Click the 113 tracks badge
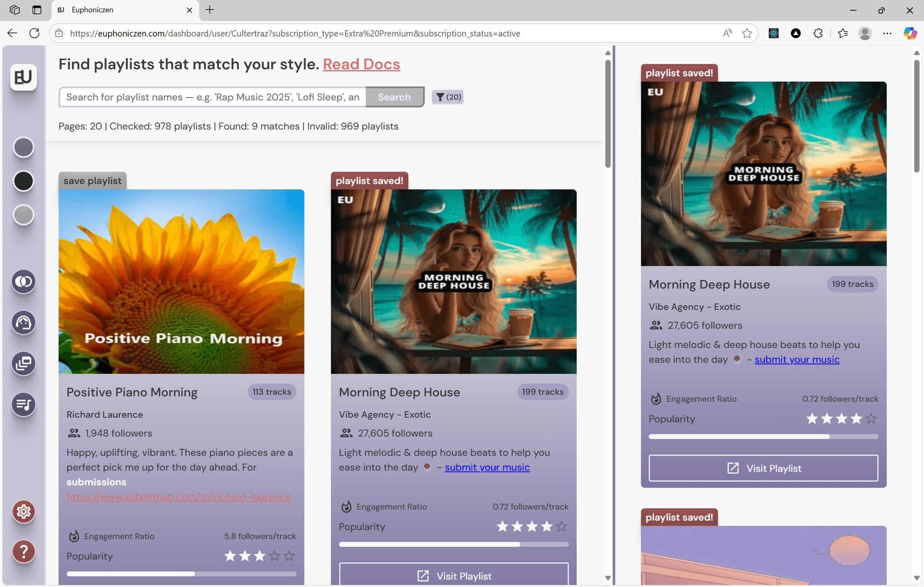 tap(272, 392)
